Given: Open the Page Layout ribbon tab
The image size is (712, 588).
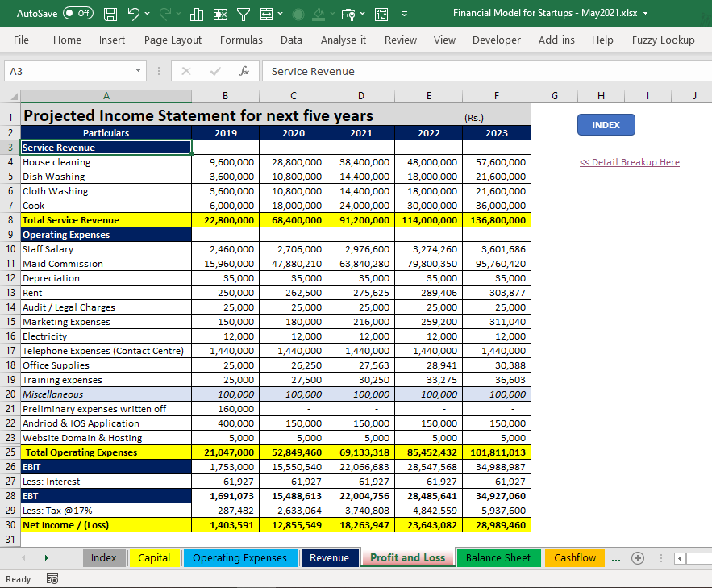Looking at the screenshot, I should (173, 40).
